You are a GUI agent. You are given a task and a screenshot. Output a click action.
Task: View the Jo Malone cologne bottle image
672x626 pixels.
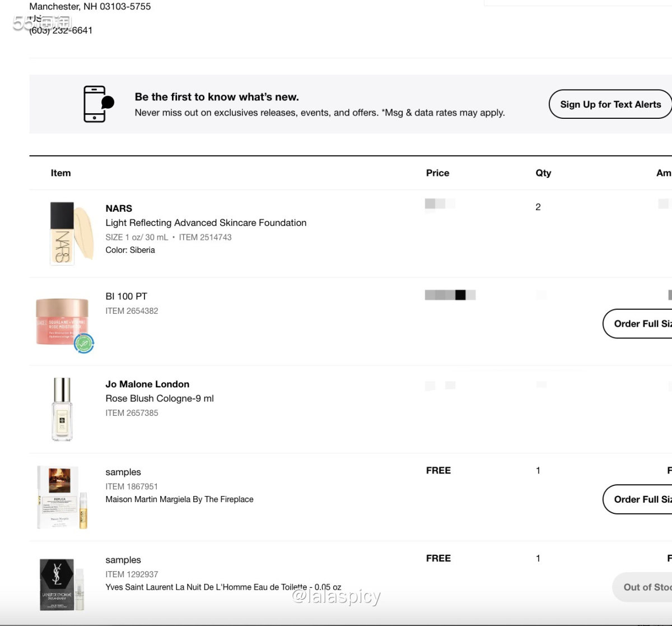(62, 409)
